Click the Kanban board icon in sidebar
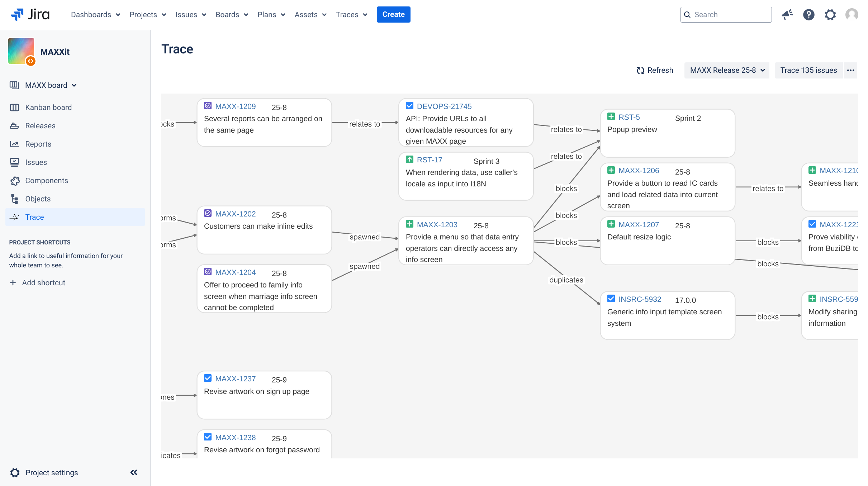The width and height of the screenshot is (868, 486). 14,108
